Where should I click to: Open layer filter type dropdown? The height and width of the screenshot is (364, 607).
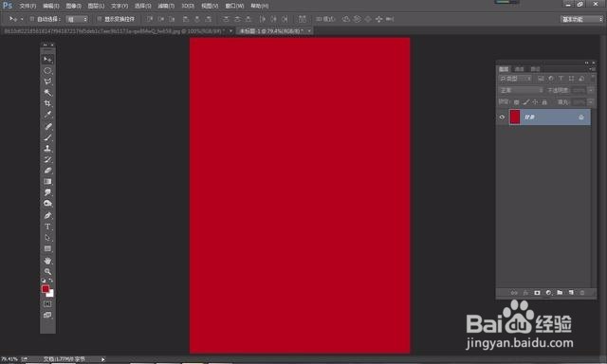point(515,79)
